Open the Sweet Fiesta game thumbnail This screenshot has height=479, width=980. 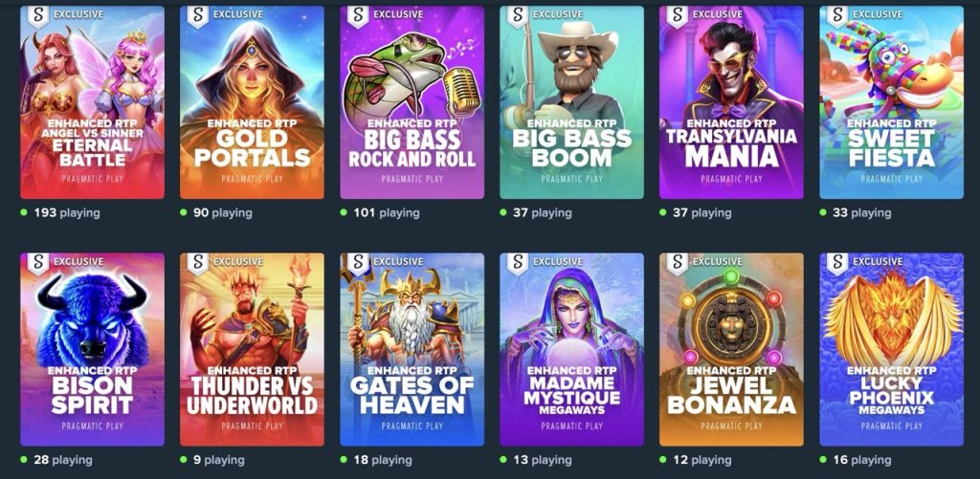click(x=891, y=102)
